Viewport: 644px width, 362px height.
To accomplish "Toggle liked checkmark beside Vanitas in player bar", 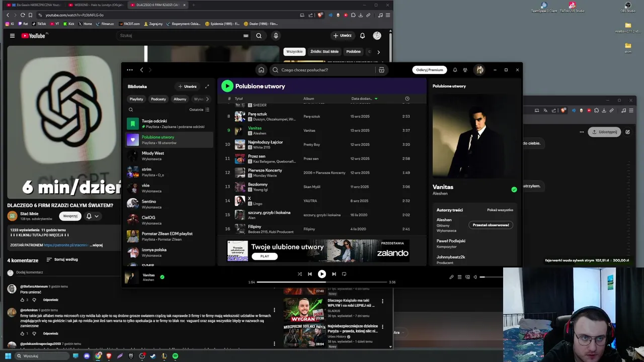I will [162, 277].
